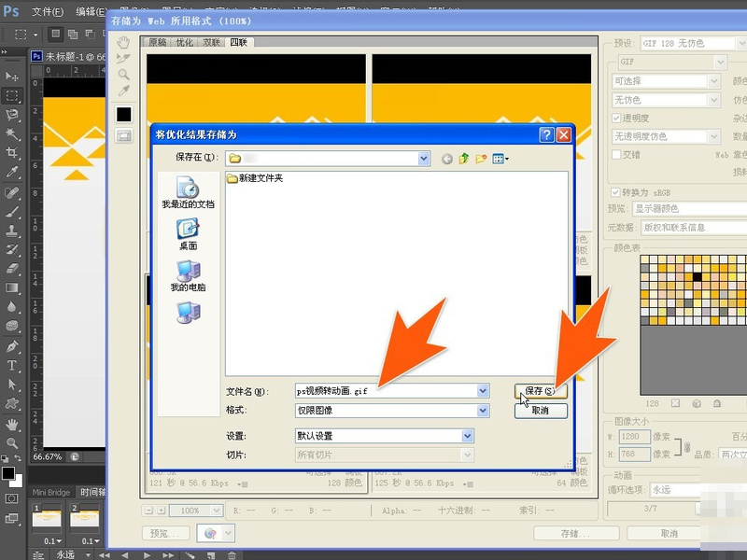Play the animation in timeline

pyautogui.click(x=147, y=554)
